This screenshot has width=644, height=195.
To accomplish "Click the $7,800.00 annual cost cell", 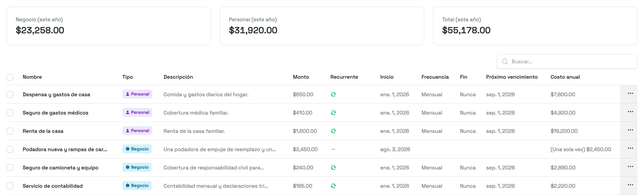I will pyautogui.click(x=563, y=95).
